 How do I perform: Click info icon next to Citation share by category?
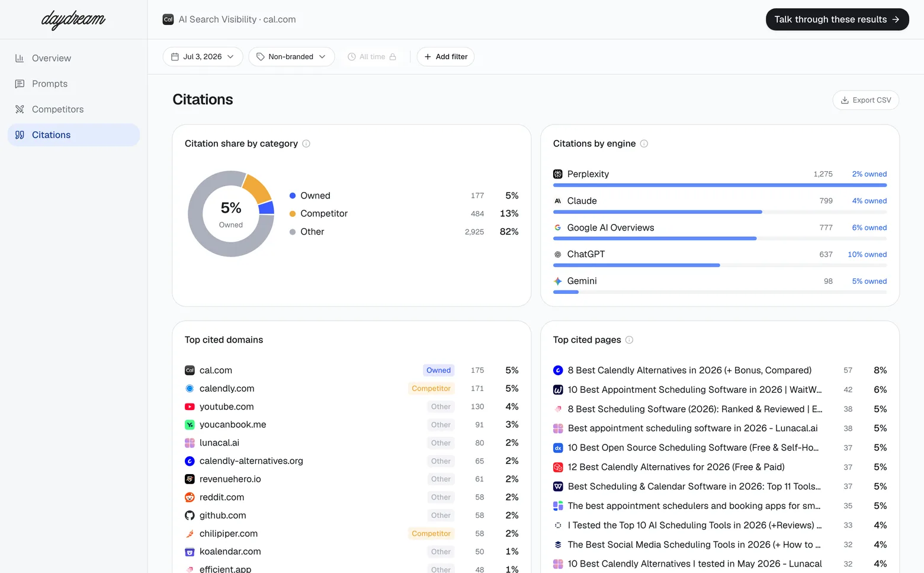[x=306, y=143]
